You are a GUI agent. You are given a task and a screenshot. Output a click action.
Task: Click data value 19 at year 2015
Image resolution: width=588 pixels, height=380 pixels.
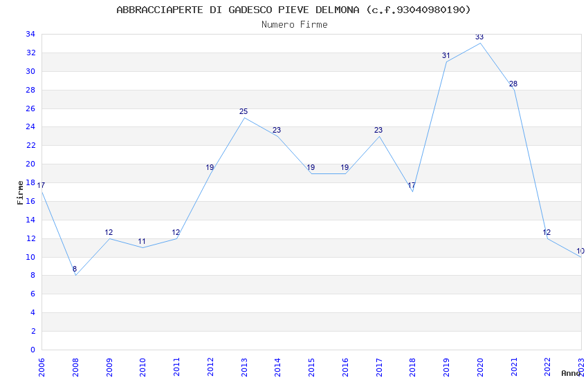click(x=311, y=167)
